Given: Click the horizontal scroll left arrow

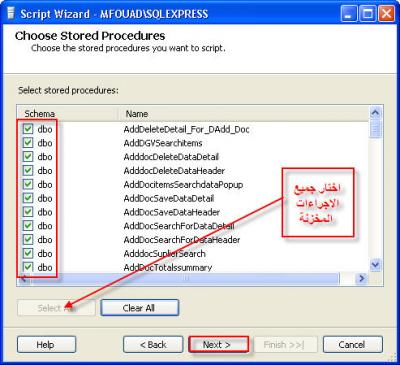Looking at the screenshot, I should [23, 278].
